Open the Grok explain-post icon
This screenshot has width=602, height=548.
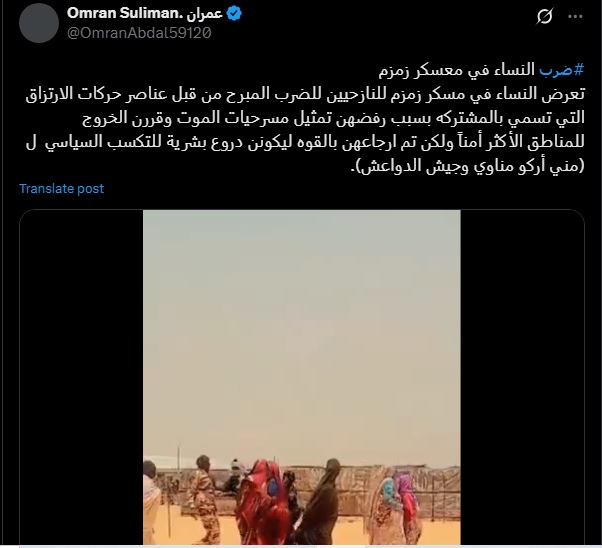[544, 17]
